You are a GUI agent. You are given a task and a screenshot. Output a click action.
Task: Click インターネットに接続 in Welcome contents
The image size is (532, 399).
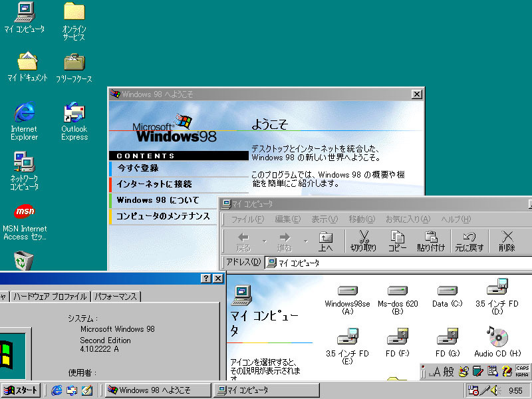pyautogui.click(x=154, y=184)
